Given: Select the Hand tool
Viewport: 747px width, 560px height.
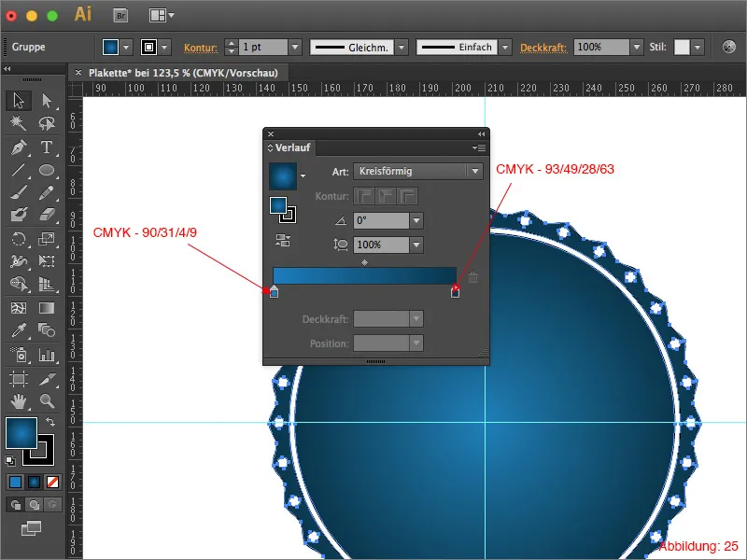Looking at the screenshot, I should pos(19,401).
